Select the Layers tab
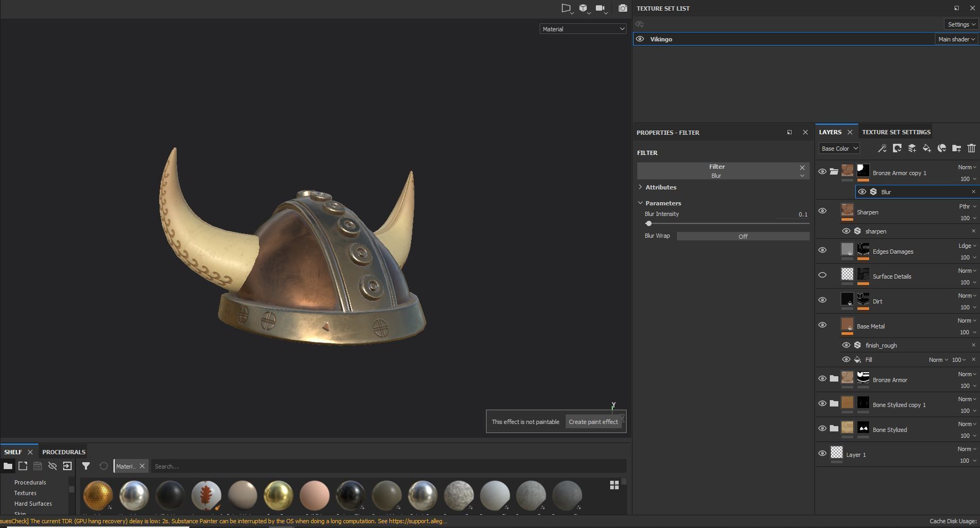Image resolution: width=980 pixels, height=528 pixels. pyautogui.click(x=830, y=132)
